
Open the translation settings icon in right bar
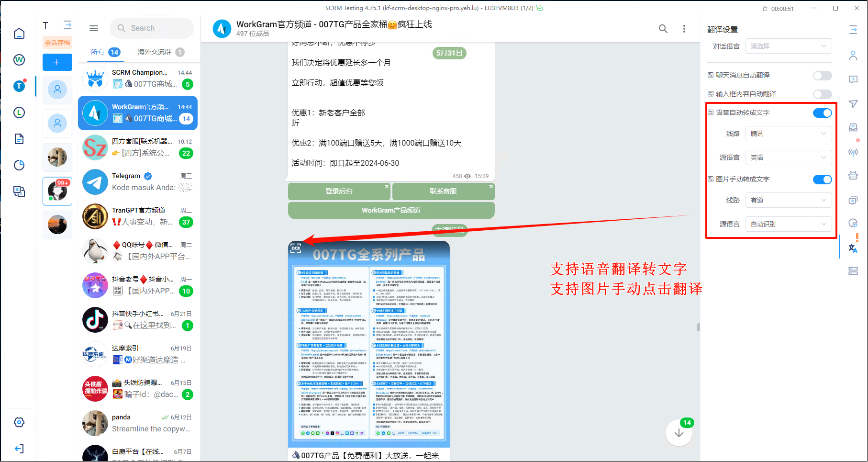(853, 248)
